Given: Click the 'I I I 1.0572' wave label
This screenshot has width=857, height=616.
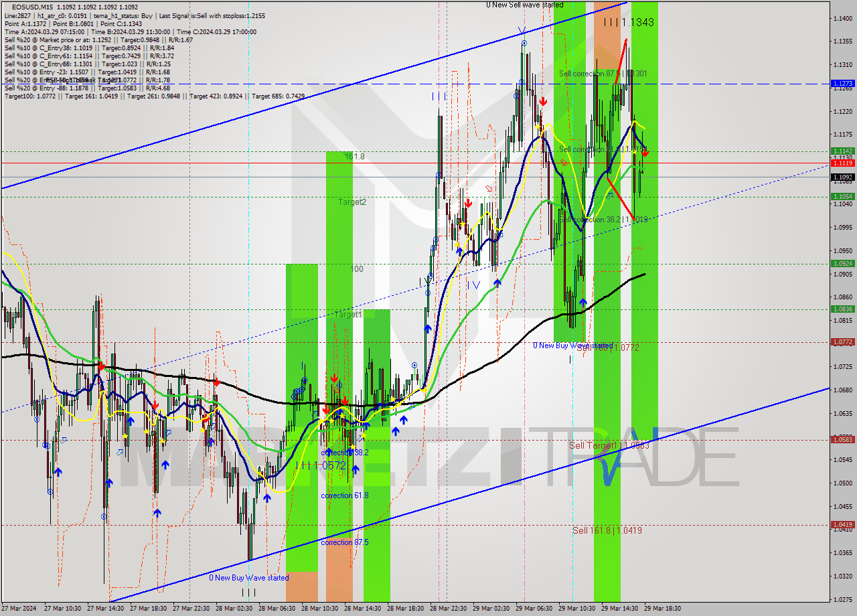Looking at the screenshot, I should pyautogui.click(x=321, y=465).
